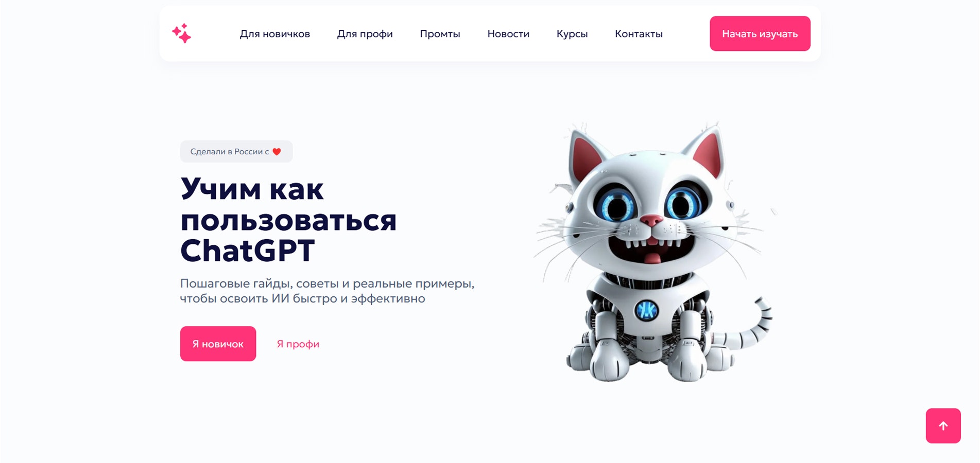Choose the Я новичок button

tap(218, 344)
